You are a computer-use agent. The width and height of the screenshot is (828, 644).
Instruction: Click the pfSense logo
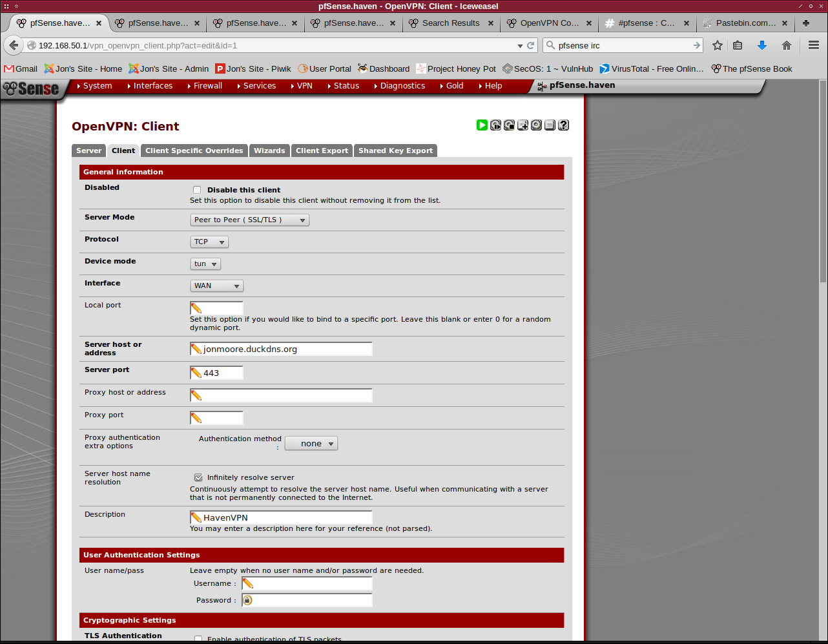tap(30, 88)
